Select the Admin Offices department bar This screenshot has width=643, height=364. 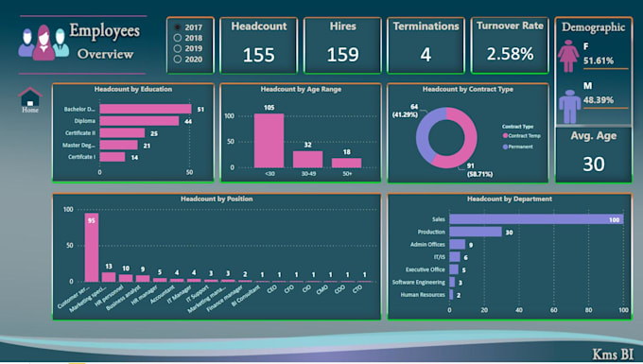tap(458, 244)
